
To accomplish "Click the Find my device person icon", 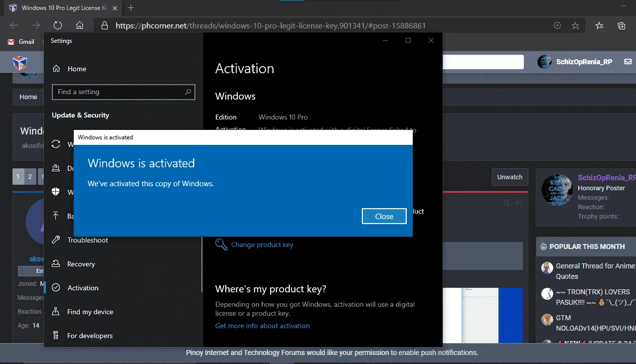I will (x=56, y=312).
